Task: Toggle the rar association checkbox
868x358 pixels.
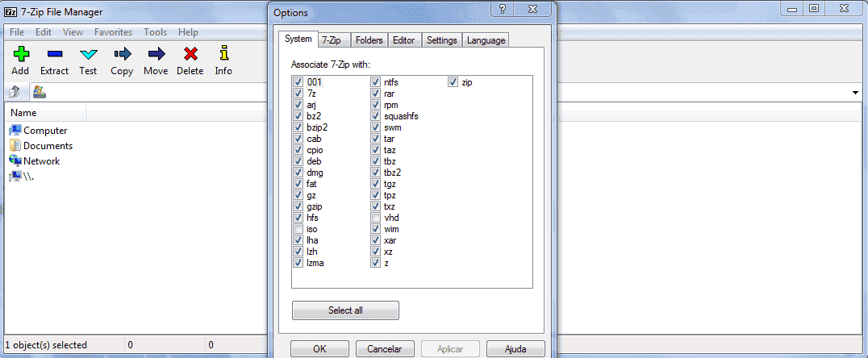Action: [376, 94]
